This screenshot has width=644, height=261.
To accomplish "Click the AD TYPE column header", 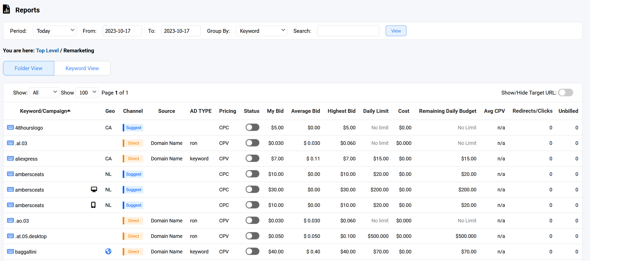I will pyautogui.click(x=201, y=111).
